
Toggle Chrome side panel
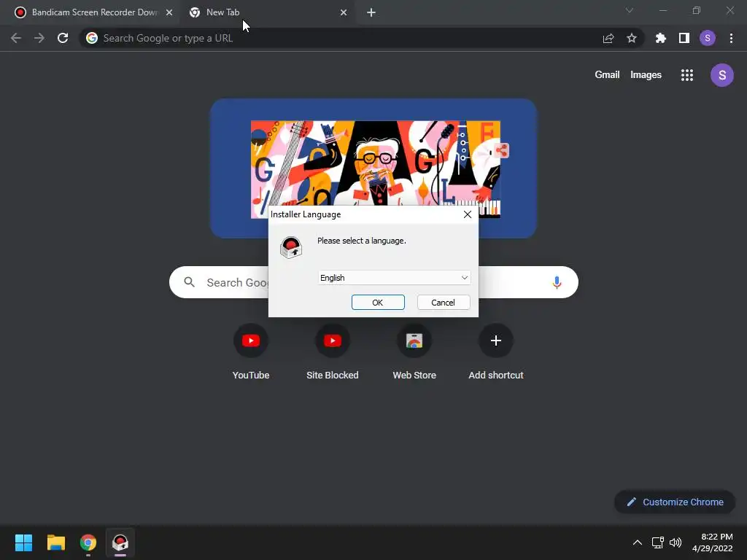[x=684, y=38]
